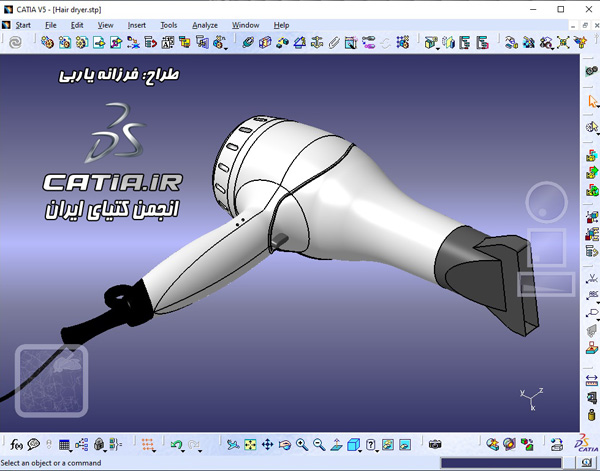This screenshot has height=471, width=600.
Task: Open dropdown beside the first cube icon after Reuse Pattern
Action: tap(438, 49)
